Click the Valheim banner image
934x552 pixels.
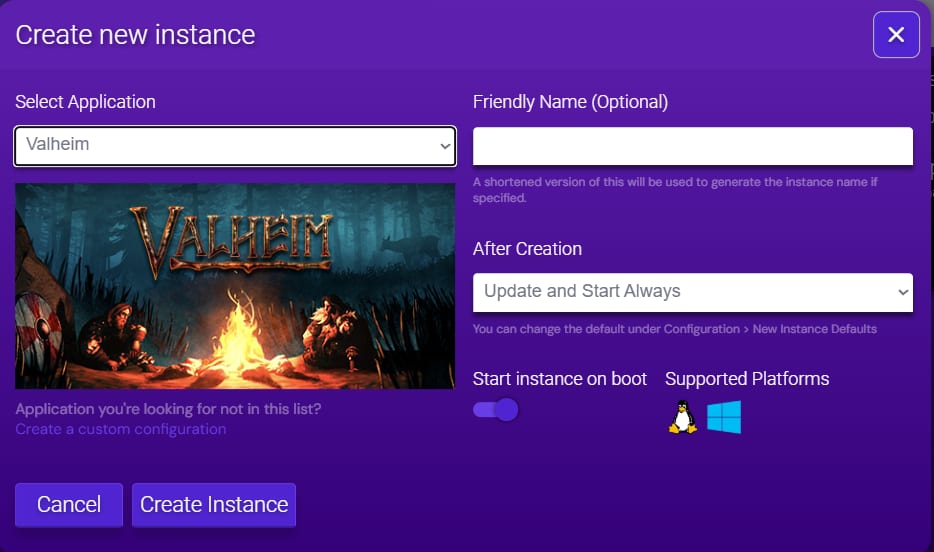(x=235, y=286)
